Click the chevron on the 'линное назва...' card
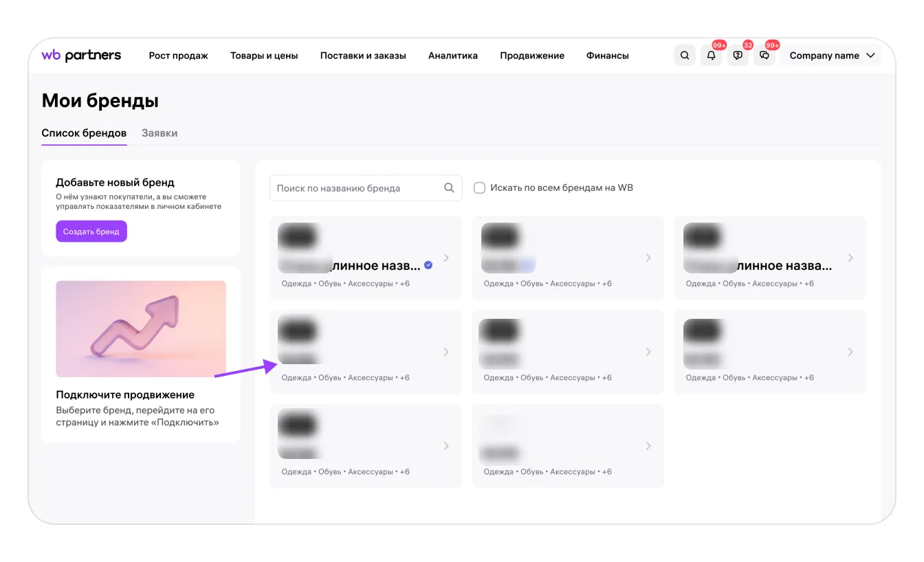 point(850,258)
